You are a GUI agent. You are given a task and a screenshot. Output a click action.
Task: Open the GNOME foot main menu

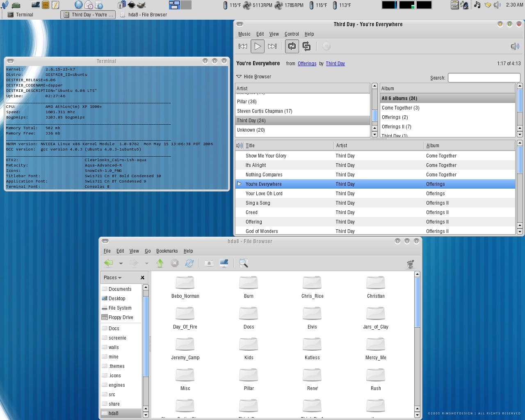coord(5,5)
